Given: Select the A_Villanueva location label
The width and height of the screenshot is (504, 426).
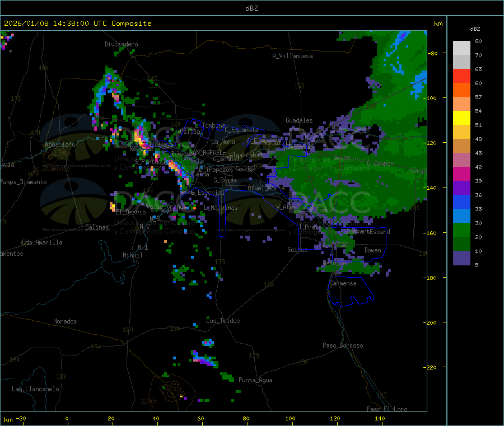Looking at the screenshot, I should [292, 56].
